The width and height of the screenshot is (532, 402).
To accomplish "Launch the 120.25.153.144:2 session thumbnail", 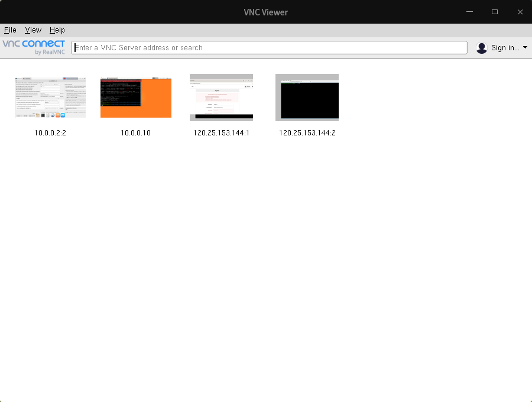I will tap(307, 98).
